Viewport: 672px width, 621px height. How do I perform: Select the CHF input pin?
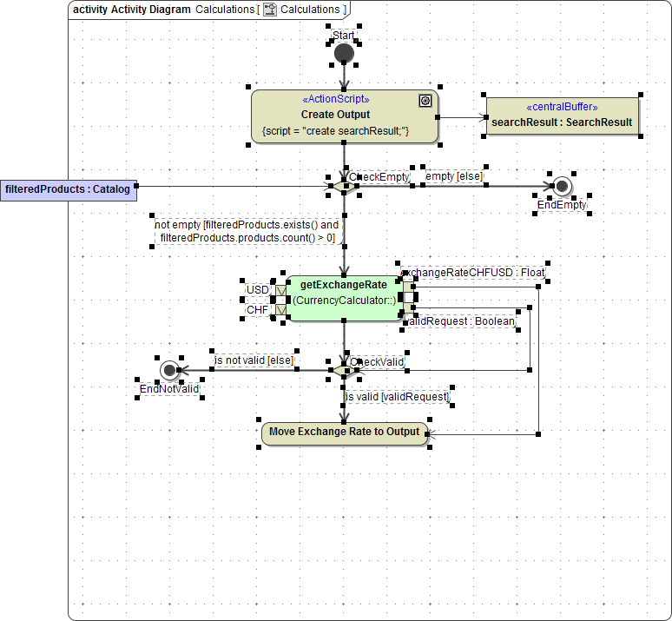[280, 309]
